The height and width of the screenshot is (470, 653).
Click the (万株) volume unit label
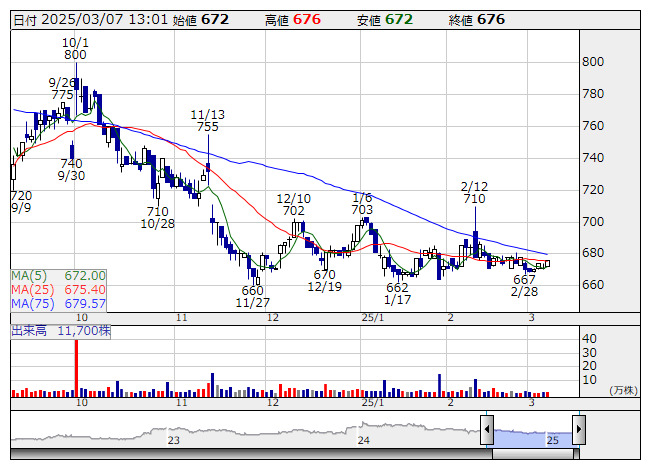click(x=623, y=390)
